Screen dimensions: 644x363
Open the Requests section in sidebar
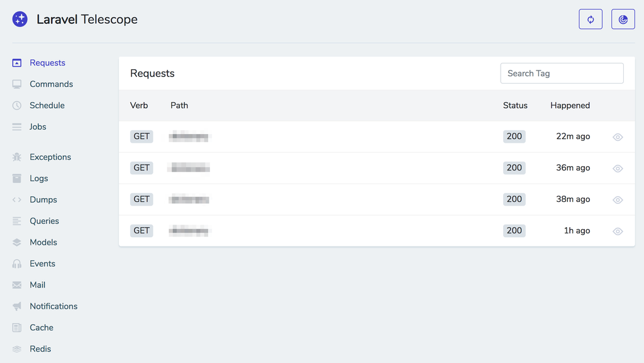[47, 63]
